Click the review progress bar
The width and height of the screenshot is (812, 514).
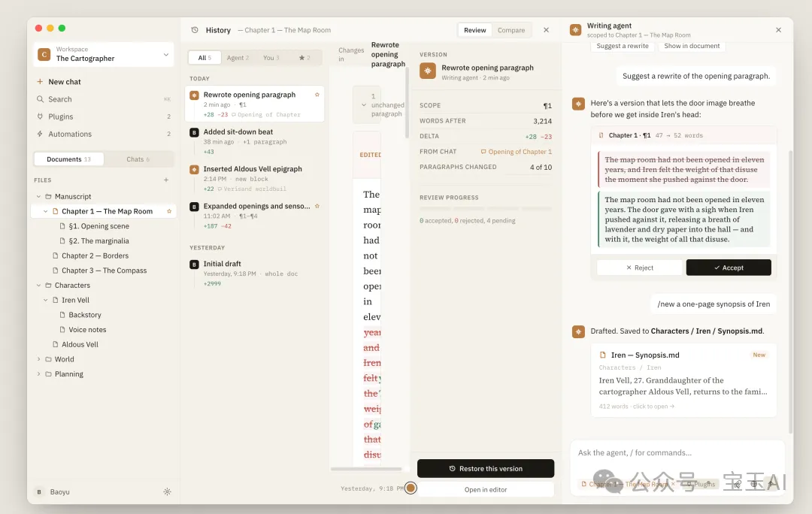tap(486, 209)
